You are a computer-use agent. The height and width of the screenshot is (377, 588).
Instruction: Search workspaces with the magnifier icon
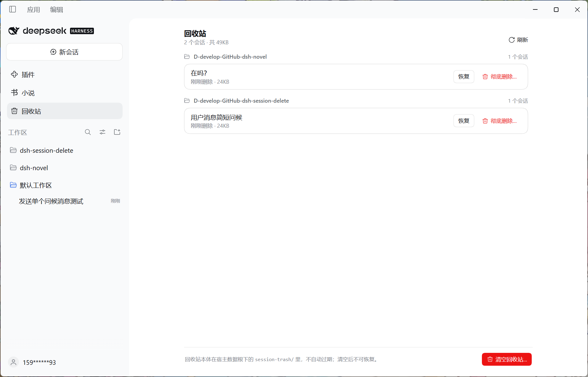pos(88,132)
